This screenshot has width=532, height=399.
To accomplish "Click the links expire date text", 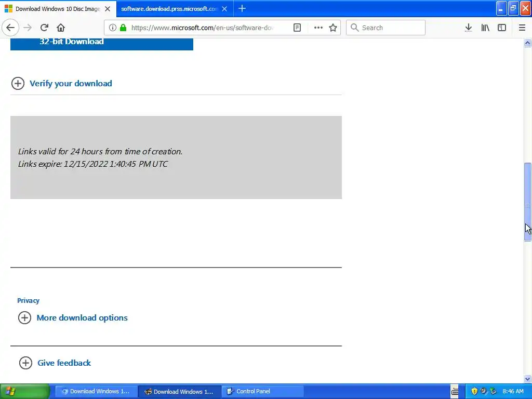I will (x=93, y=164).
